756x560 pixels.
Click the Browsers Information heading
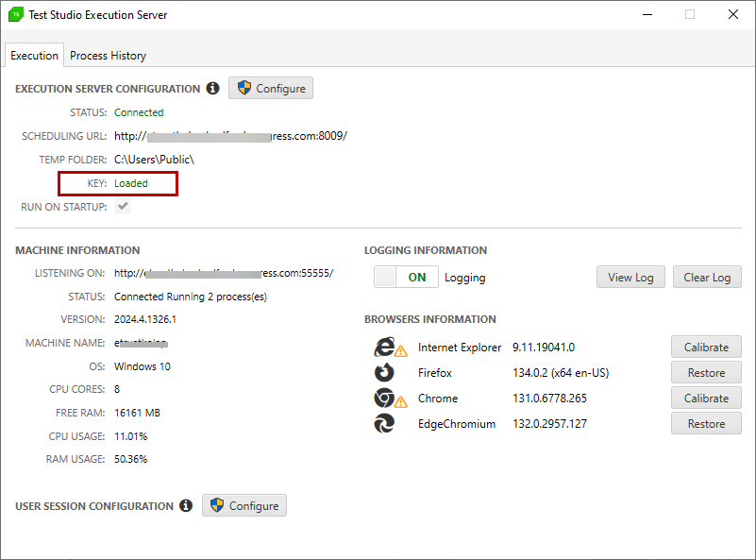[430, 319]
